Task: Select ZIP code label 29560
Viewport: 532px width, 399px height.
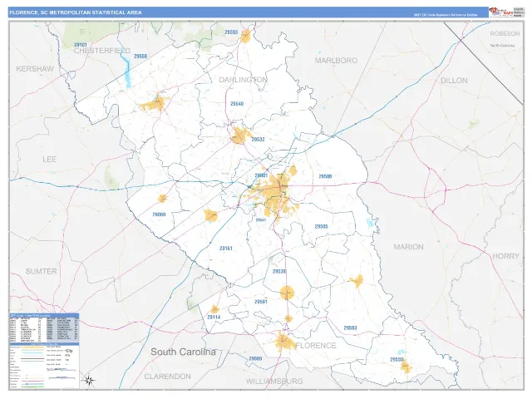Action: point(255,358)
